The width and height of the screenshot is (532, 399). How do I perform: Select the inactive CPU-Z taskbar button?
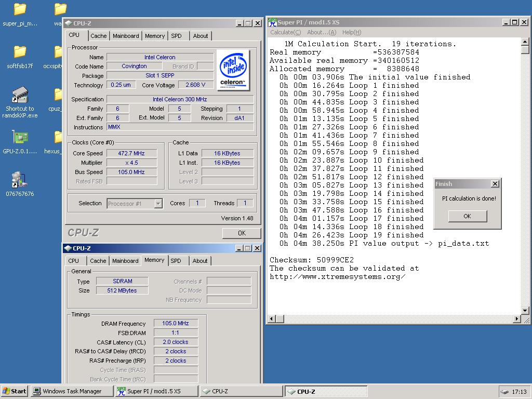point(241,391)
